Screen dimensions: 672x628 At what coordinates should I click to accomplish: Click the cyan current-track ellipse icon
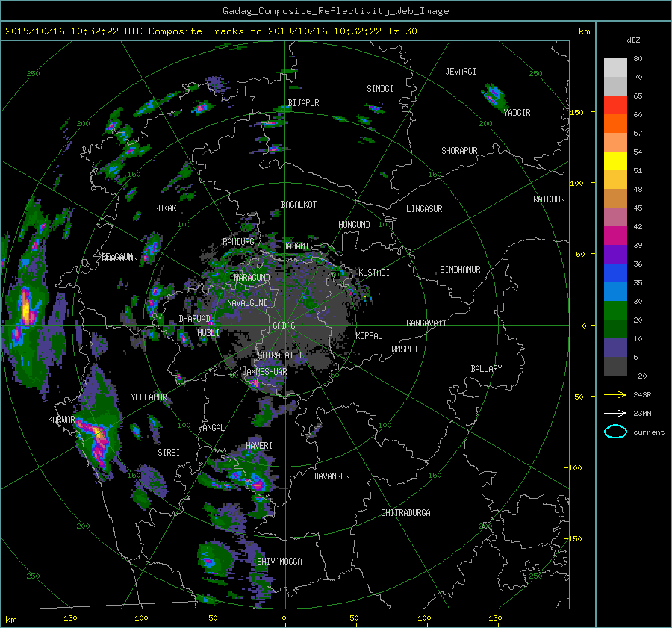coord(615,432)
